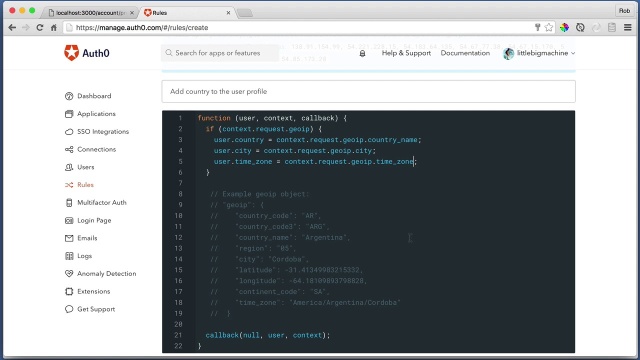Click the Connections share icon
The height and width of the screenshot is (360, 640).
(x=69, y=149)
